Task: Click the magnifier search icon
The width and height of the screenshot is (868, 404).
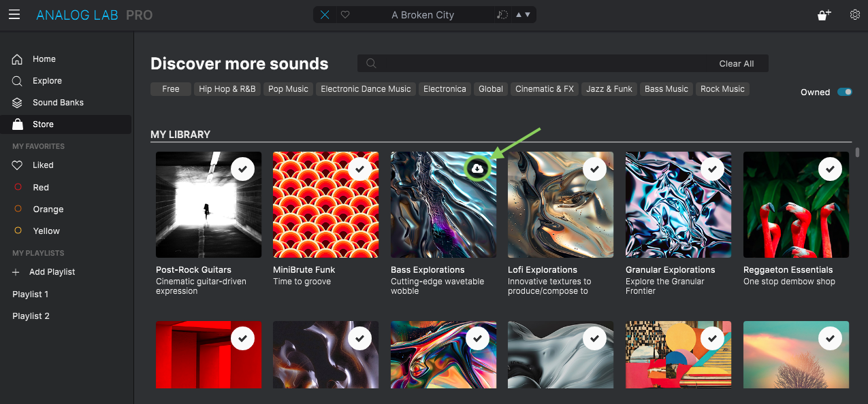Action: [x=371, y=63]
